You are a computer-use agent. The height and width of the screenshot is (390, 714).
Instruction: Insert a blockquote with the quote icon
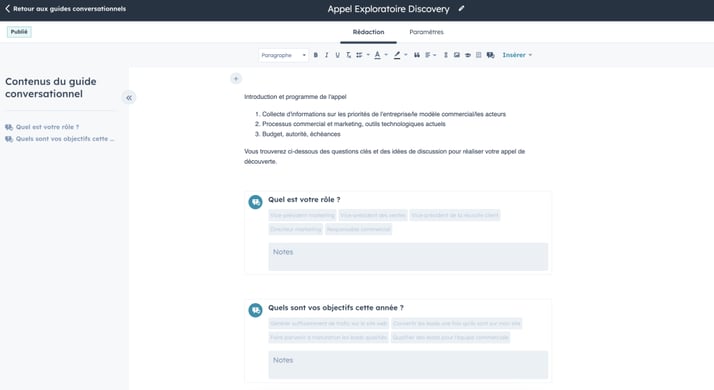point(417,55)
